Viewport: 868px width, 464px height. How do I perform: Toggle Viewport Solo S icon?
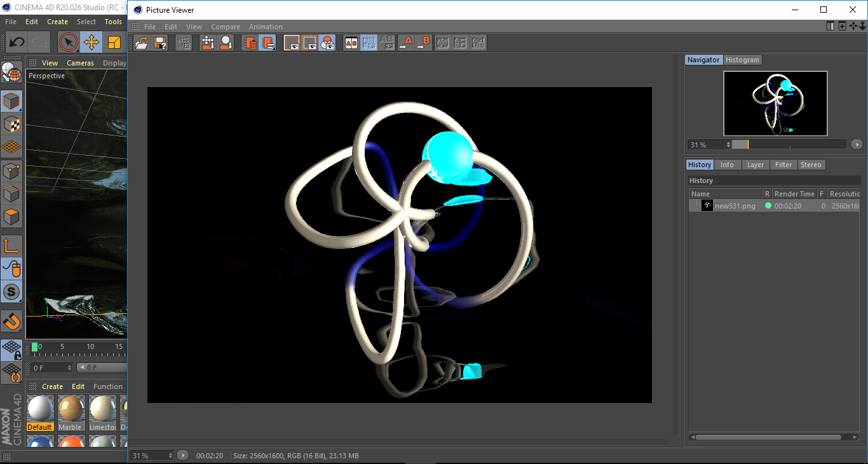[11, 292]
